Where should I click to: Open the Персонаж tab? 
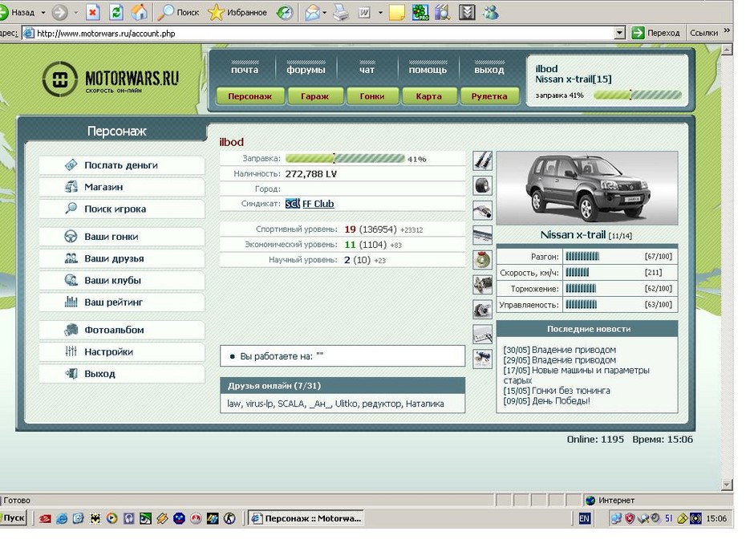point(250,96)
